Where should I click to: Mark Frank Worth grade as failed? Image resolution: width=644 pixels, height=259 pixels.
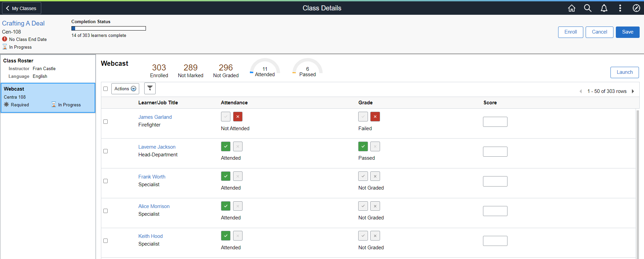pyautogui.click(x=375, y=176)
